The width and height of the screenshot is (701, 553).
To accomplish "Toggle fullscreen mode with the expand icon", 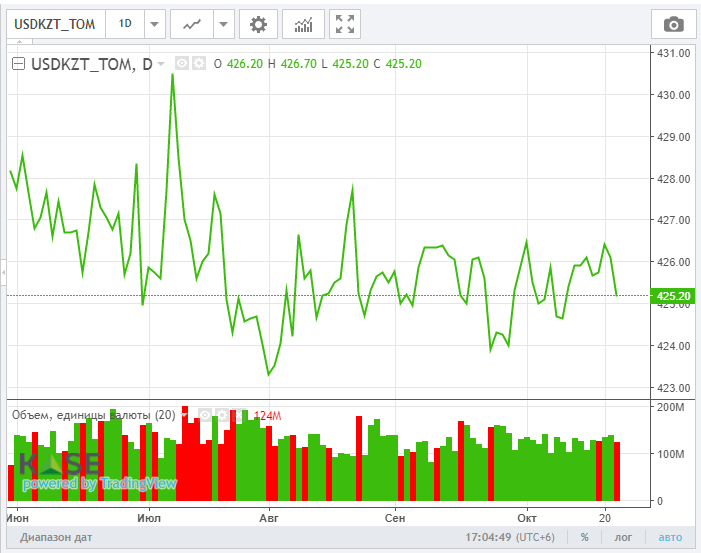I will [x=344, y=24].
